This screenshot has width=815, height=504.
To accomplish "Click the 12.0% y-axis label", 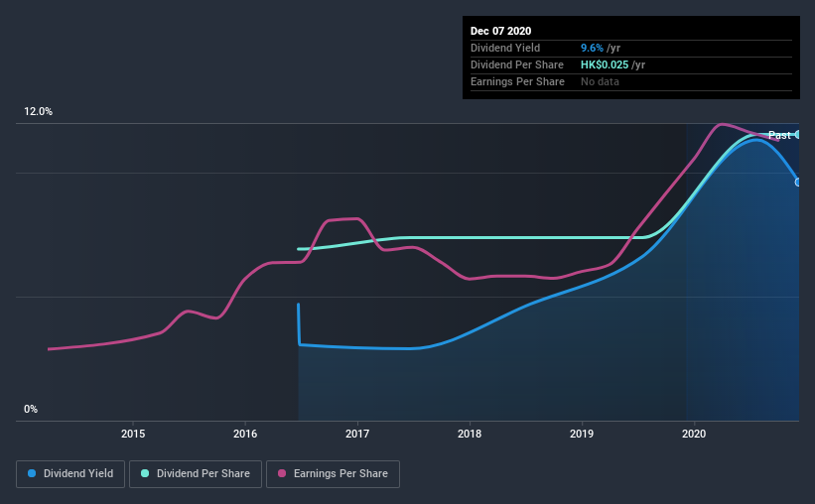I will [38, 111].
